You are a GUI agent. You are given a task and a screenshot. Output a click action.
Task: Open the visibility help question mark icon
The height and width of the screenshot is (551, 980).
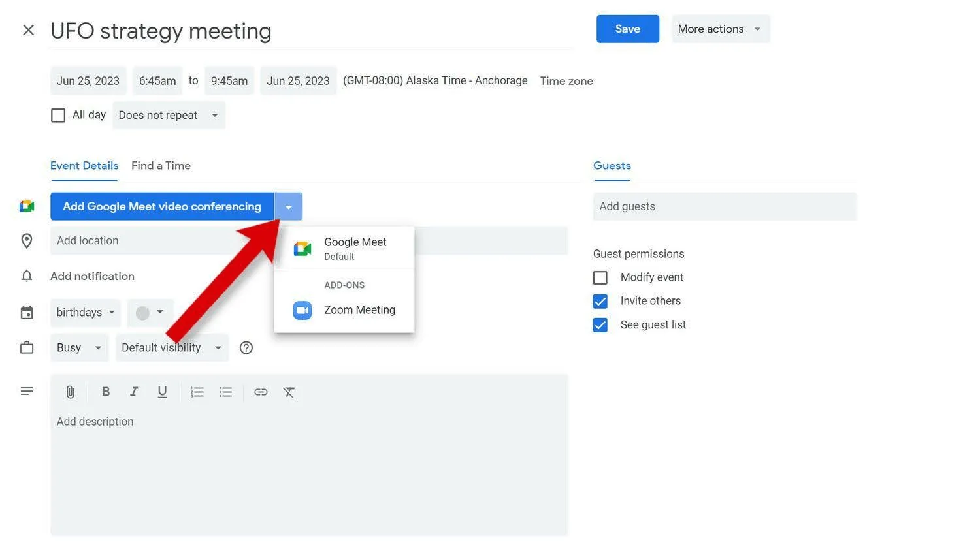(x=246, y=348)
